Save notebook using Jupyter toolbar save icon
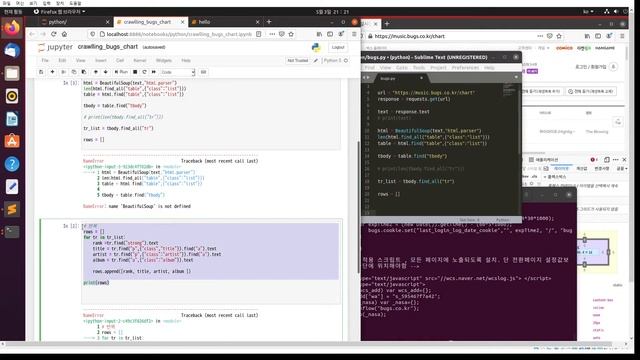Viewport: 640px width, 360px height. coord(41,72)
